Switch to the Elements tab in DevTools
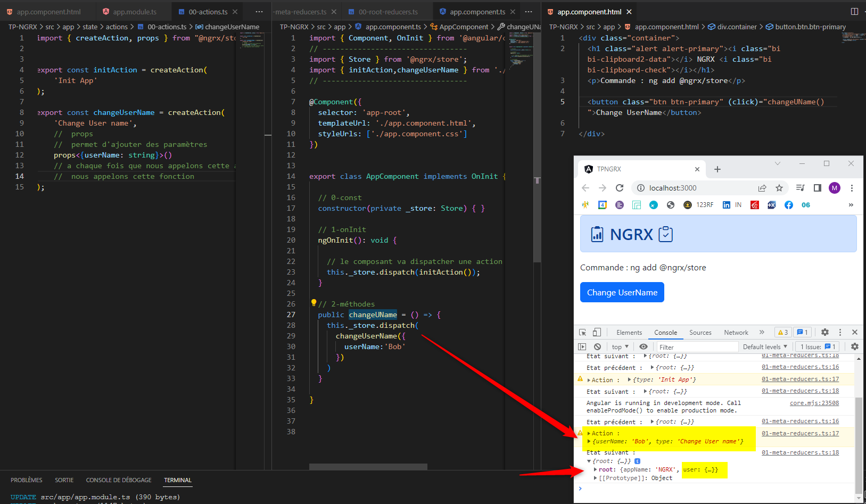Screen dimensions: 866x504 click(629, 333)
